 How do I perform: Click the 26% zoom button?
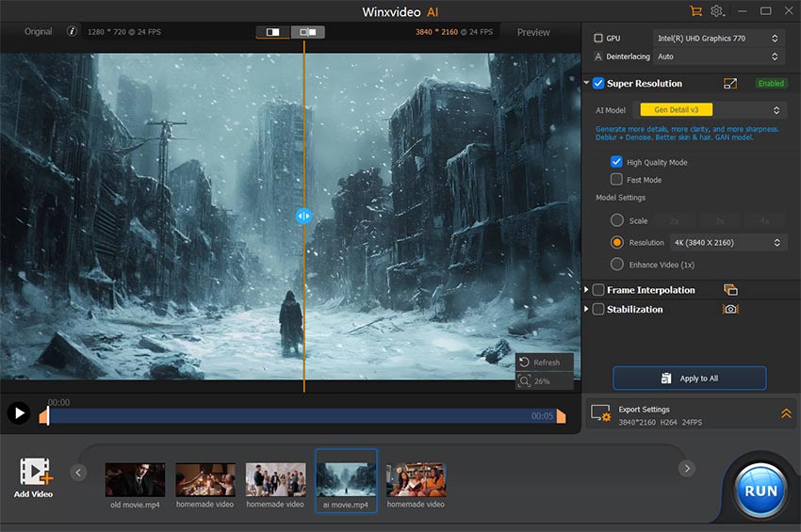click(544, 381)
